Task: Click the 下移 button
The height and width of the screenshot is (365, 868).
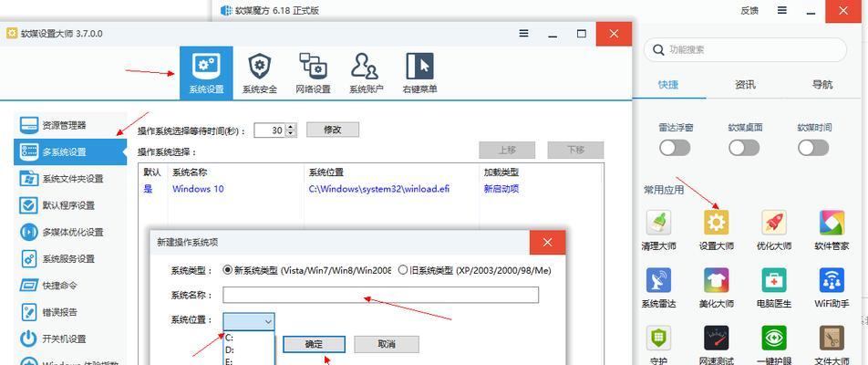Action: pos(575,150)
